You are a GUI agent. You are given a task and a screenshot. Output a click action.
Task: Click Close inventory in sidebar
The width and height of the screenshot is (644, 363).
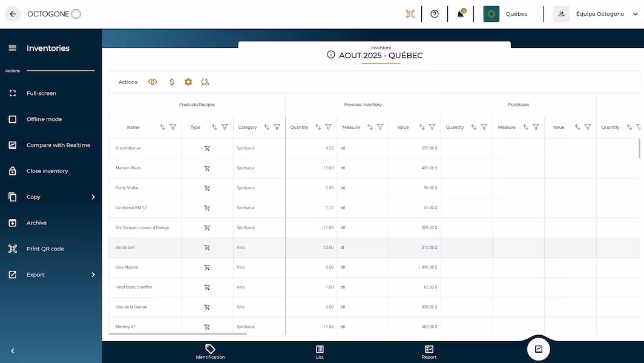coord(47,171)
